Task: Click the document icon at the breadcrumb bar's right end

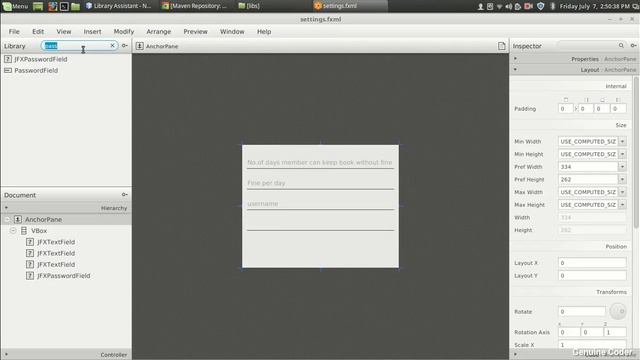Action: [x=502, y=46]
